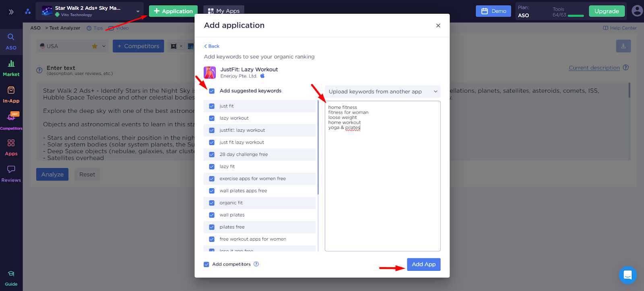Click 'just fit lazy workout' keyword text
644x291 pixels.
tap(242, 142)
